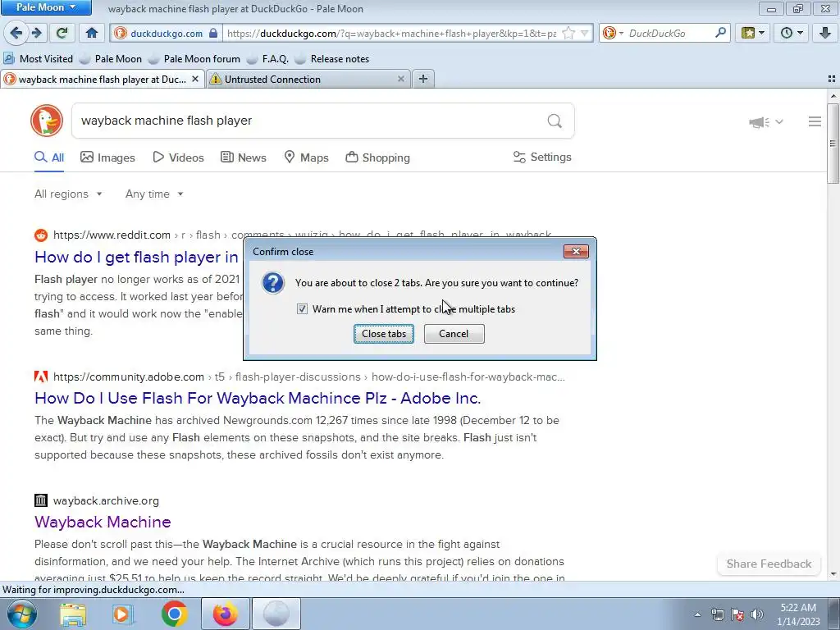Open the megaphone dropdown
Screen dimensions: 840x630
click(x=766, y=122)
